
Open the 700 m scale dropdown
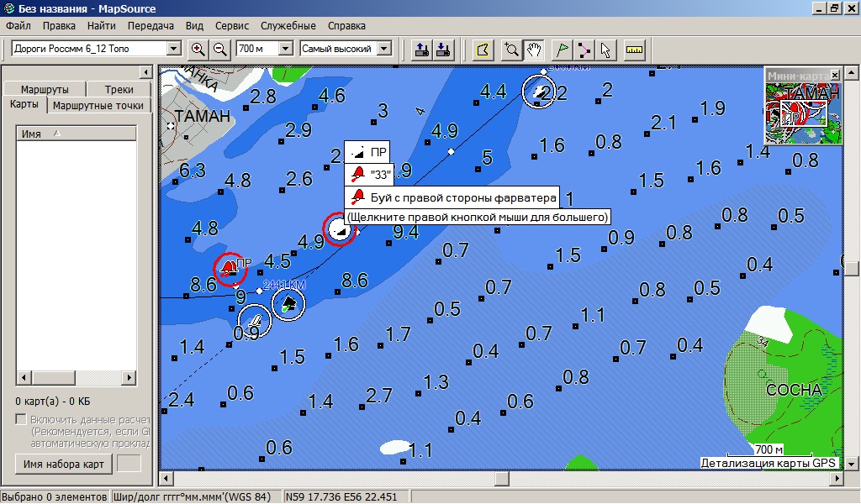[x=285, y=50]
